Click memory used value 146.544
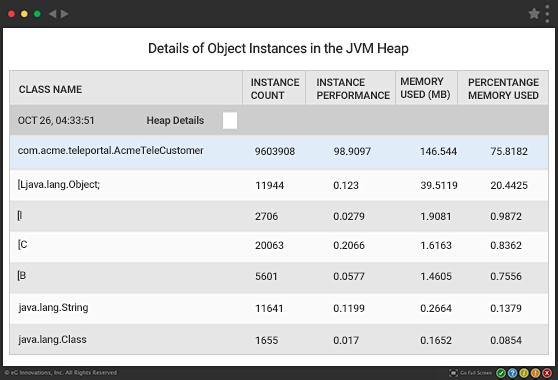Image resolution: width=558 pixels, height=380 pixels. [x=438, y=152]
